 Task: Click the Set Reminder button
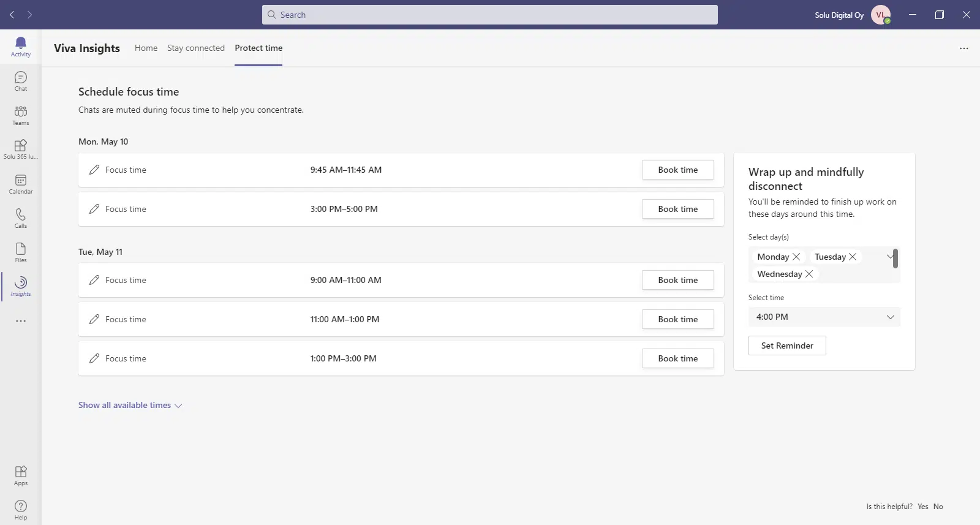[x=786, y=346]
